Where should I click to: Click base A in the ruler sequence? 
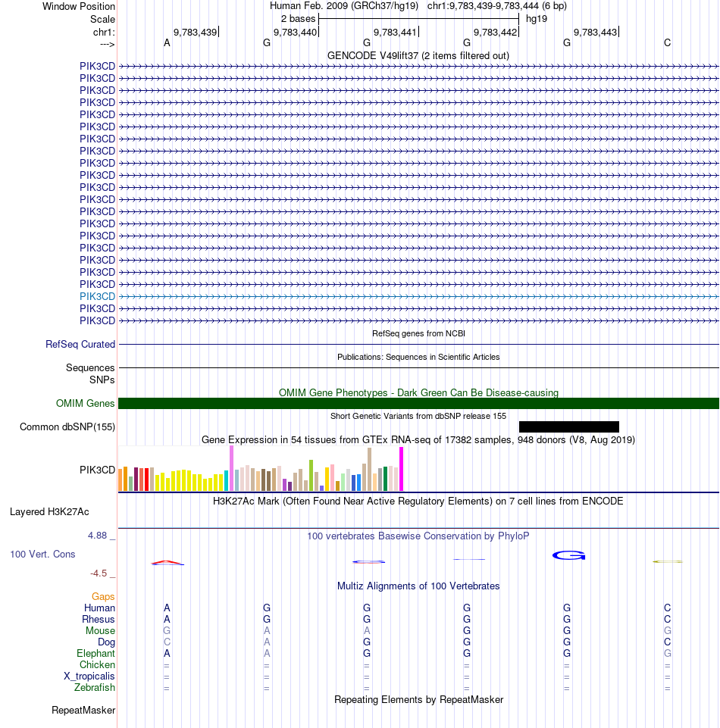click(167, 43)
